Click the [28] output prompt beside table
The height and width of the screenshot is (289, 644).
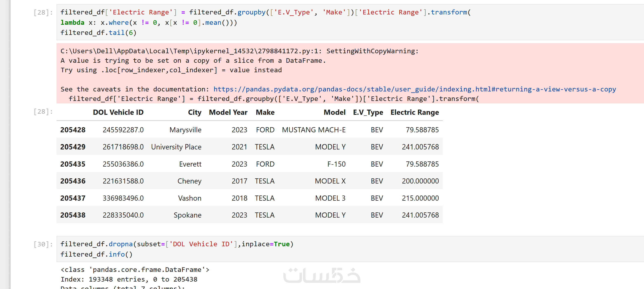pos(43,111)
